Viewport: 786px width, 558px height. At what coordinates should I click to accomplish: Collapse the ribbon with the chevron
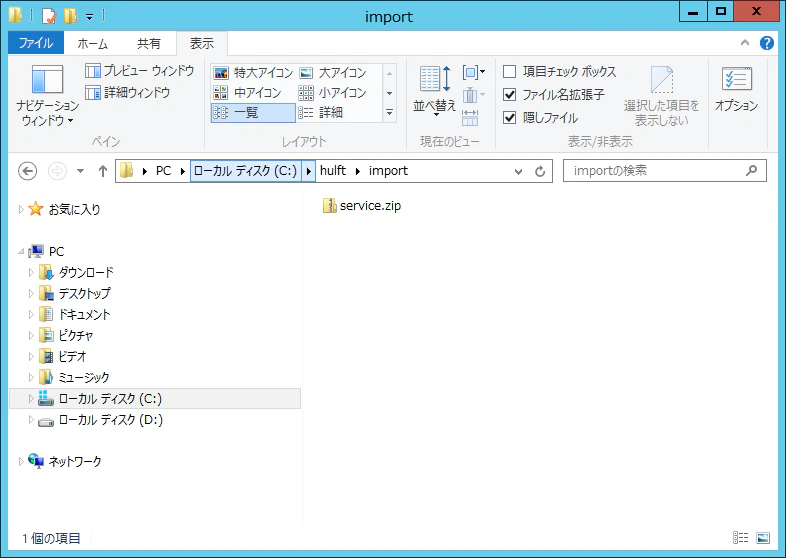click(745, 43)
